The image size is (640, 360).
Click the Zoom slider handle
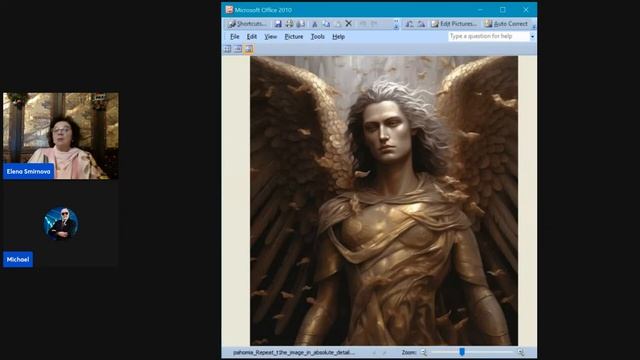click(462, 352)
